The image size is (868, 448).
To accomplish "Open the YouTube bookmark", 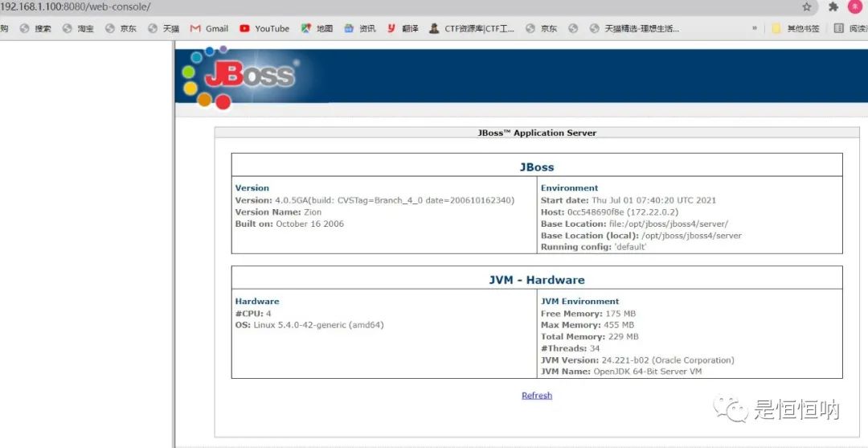I will 264,29.
